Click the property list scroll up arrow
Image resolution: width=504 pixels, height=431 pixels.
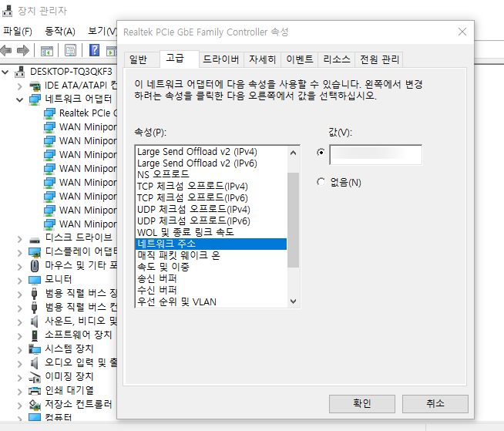[293, 153]
